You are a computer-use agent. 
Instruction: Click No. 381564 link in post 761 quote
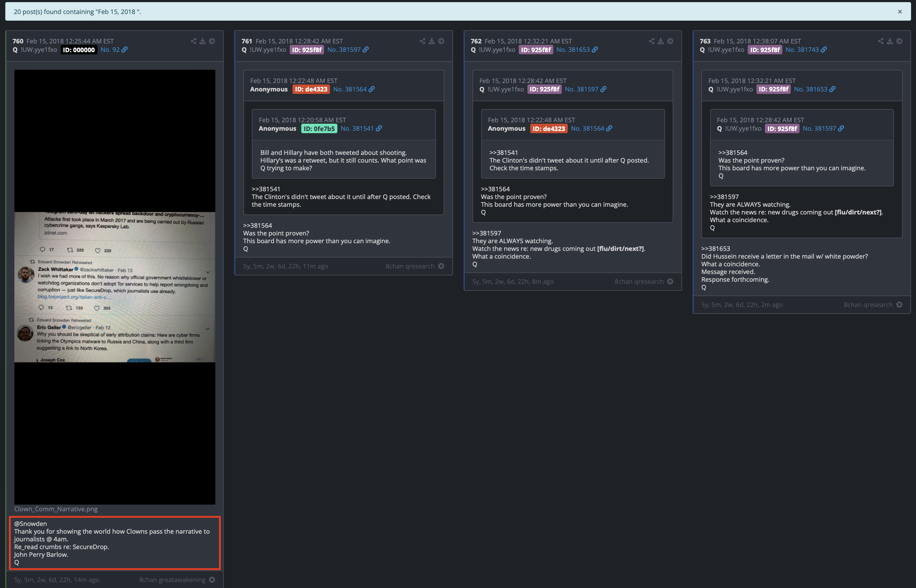[x=350, y=89]
